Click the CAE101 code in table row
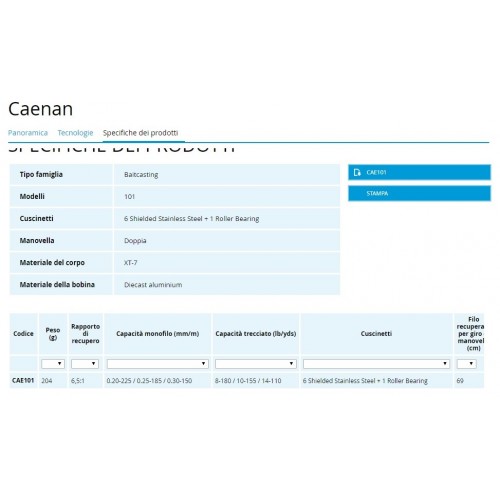The image size is (500, 500). (x=23, y=380)
